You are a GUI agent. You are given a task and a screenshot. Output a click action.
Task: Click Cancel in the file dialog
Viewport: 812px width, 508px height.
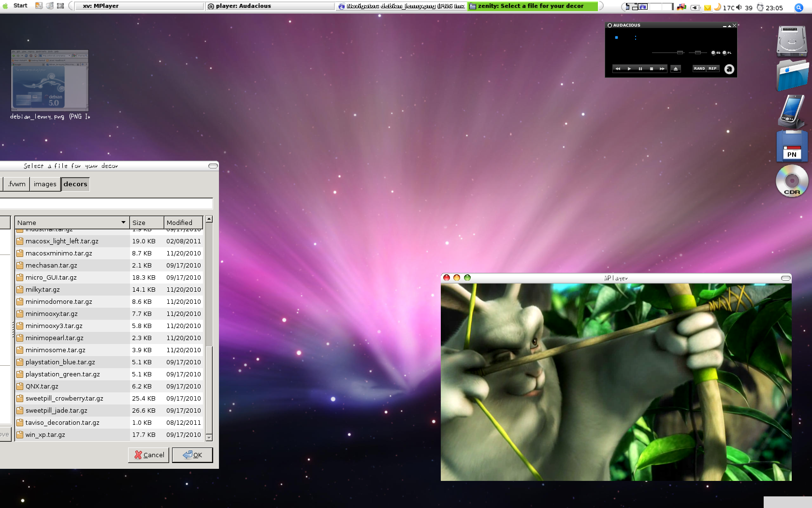(x=149, y=455)
